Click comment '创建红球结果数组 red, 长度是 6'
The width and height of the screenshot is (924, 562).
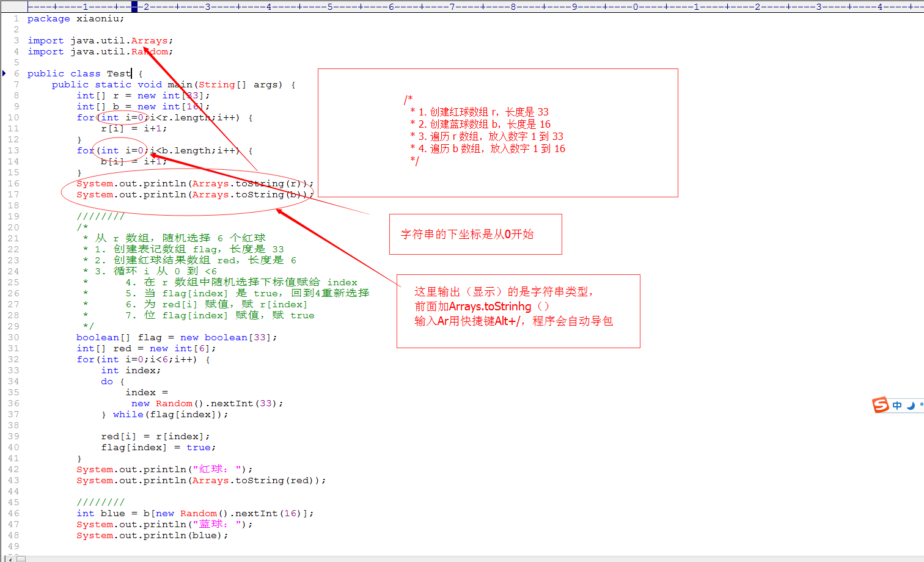[189, 260]
